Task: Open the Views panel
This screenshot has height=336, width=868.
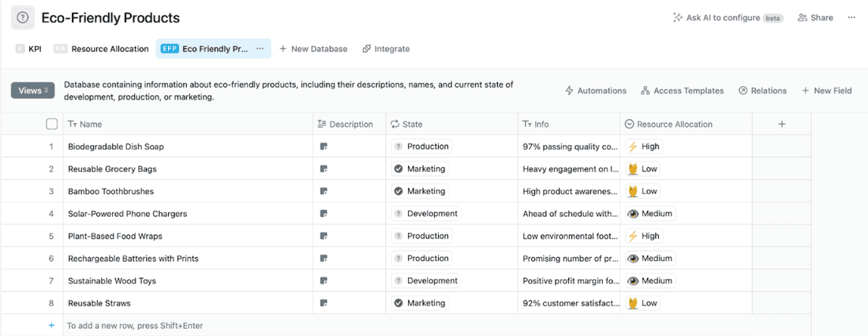Action: [32, 90]
